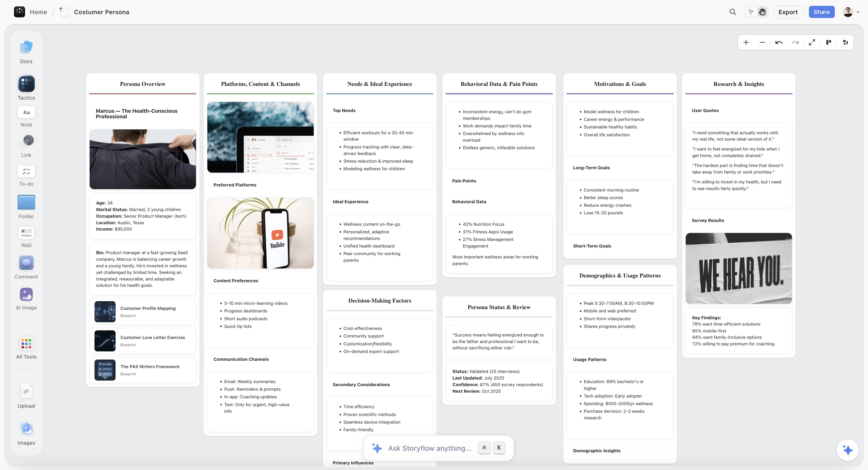Click the Share button
Viewport: 868px width, 470px height.
[822, 12]
